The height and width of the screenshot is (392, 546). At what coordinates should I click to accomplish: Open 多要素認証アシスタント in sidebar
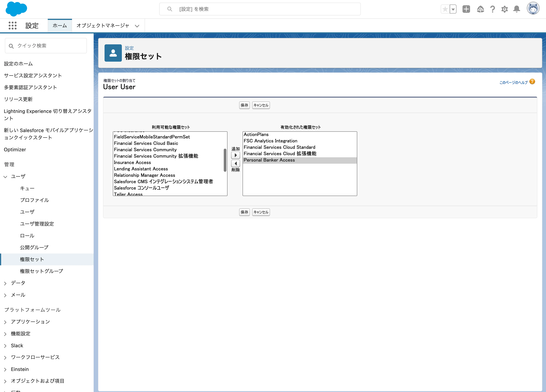tap(30, 87)
